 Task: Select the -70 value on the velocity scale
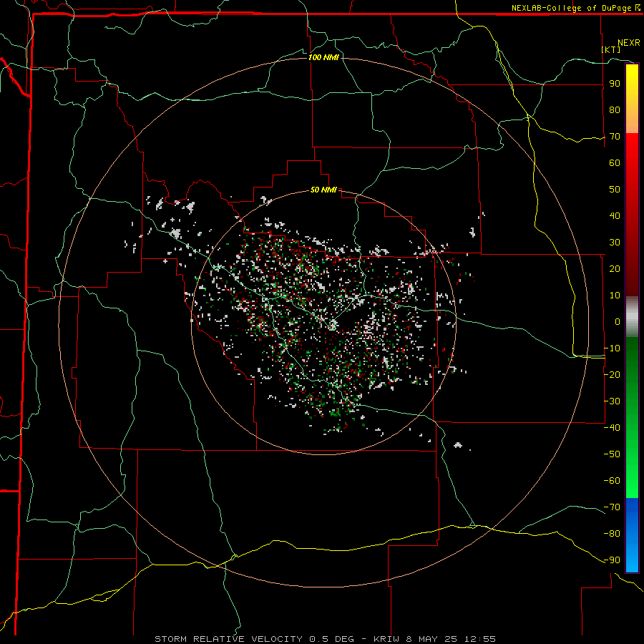point(612,507)
